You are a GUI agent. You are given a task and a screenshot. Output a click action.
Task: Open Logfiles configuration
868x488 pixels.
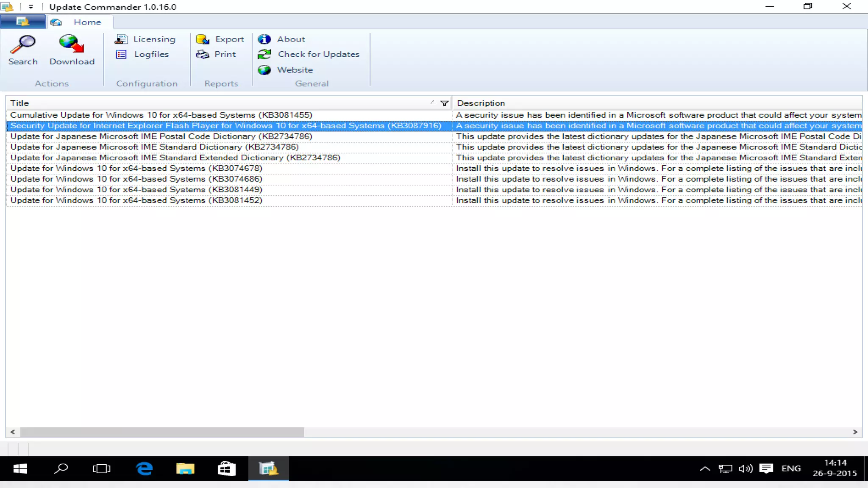click(x=142, y=54)
